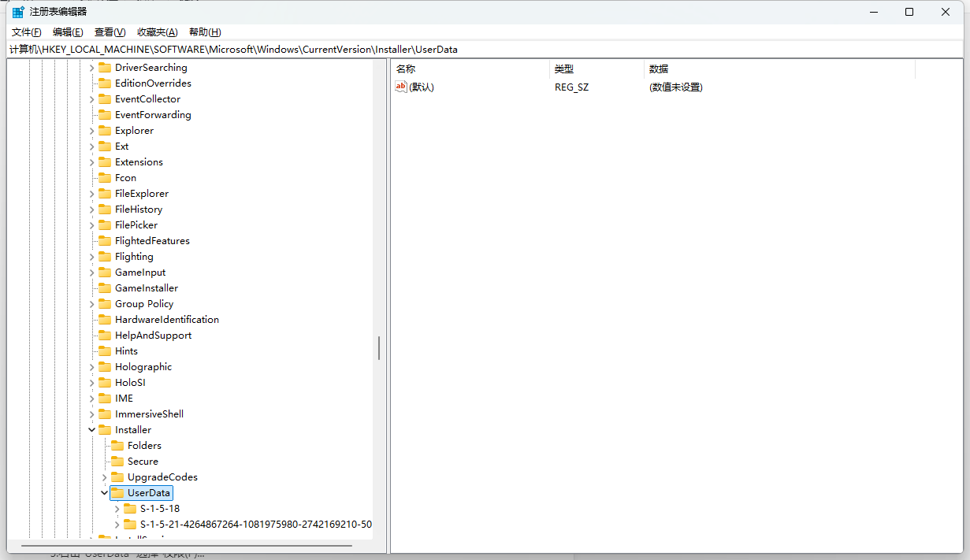970x560 pixels.
Task: Click the Folders subkey folder icon
Action: click(x=118, y=445)
